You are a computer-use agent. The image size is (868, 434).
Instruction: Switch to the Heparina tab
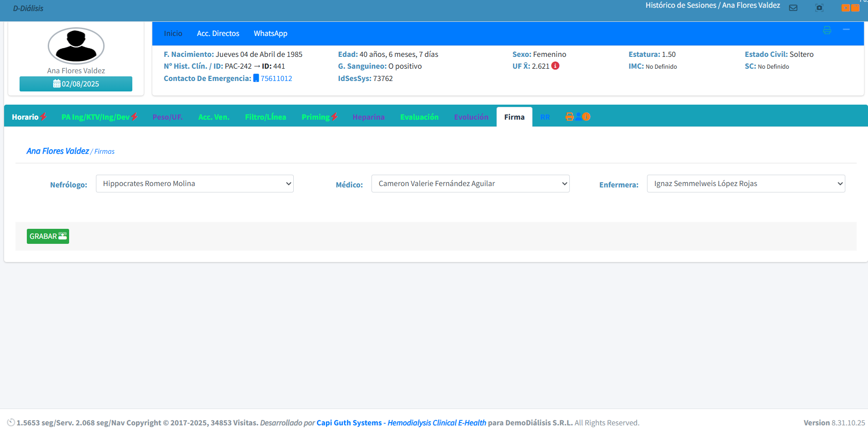(x=368, y=117)
